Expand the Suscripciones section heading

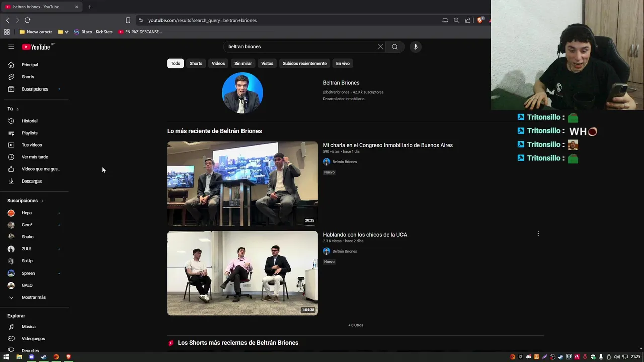26,201
